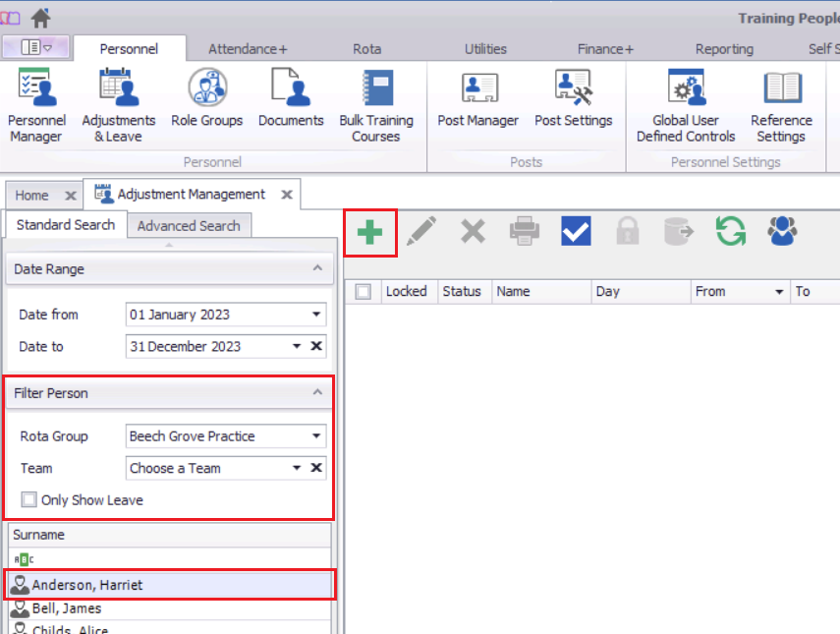Select Bell, James in the surname list
Screen dimensions: 840x634
67,608
